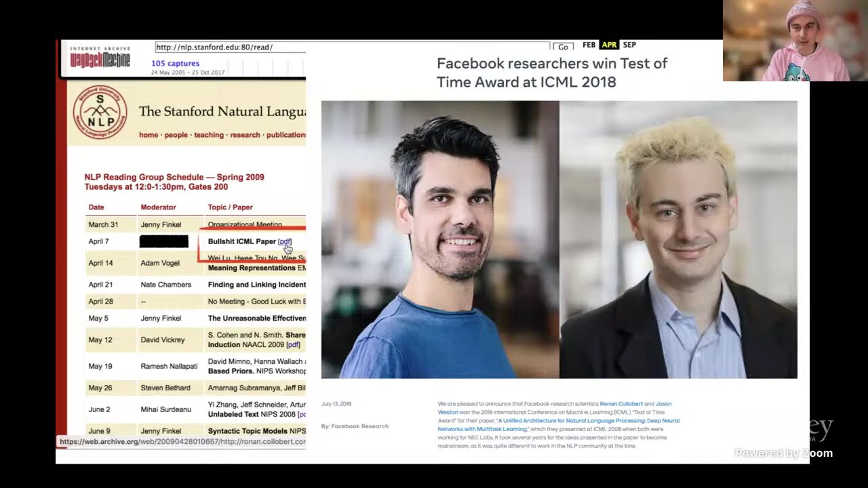Click moderator 'David Vickrey'
This screenshot has width=868, height=488.
tap(163, 340)
